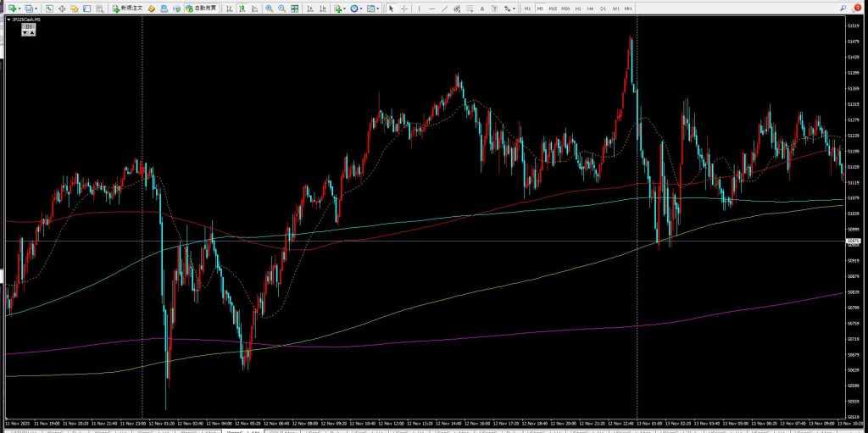Switch chart to M5 timeframe

point(540,8)
